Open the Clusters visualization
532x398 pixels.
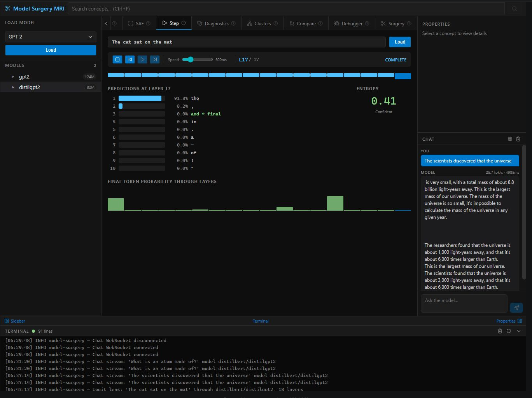[262, 23]
